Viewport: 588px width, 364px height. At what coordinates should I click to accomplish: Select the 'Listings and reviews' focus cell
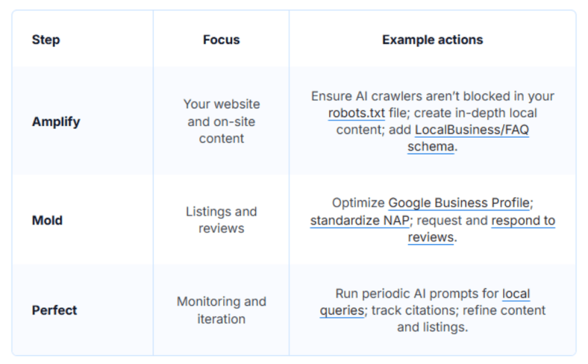pos(221,220)
